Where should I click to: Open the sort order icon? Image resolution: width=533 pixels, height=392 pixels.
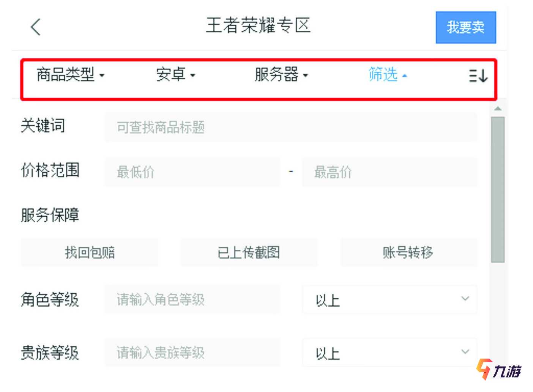coord(478,76)
